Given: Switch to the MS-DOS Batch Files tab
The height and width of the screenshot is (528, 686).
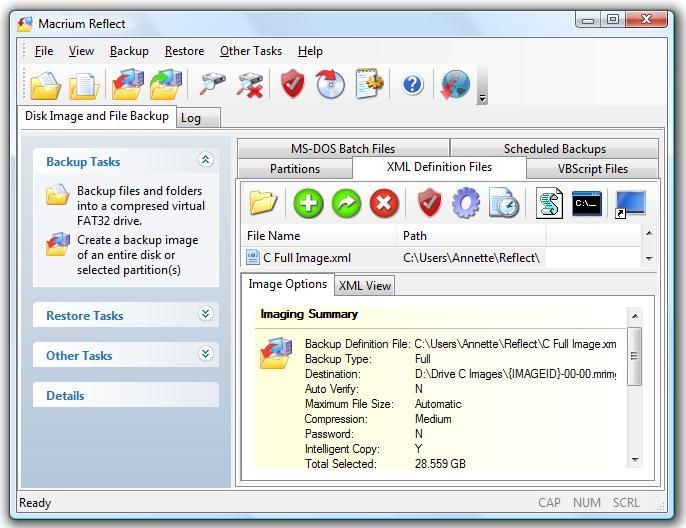Looking at the screenshot, I should pos(343,149).
